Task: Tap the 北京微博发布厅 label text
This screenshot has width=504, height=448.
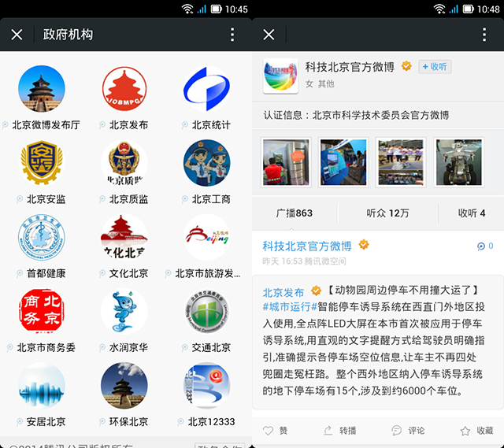Action: click(46, 125)
